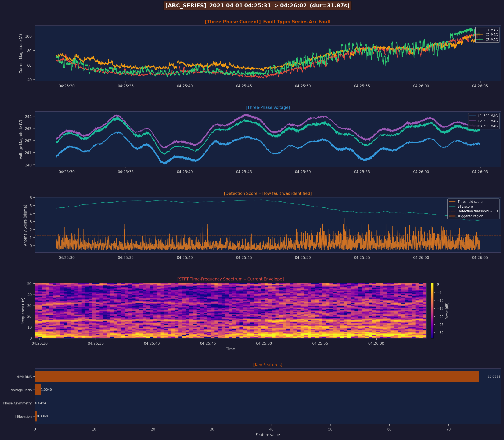
Task: Click the I Elevation feature bar
Action: 36,416
